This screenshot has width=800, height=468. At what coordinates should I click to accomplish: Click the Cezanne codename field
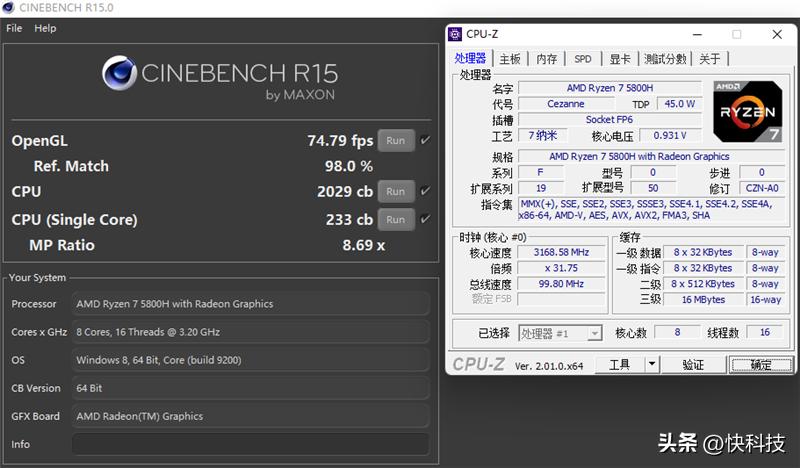566,104
